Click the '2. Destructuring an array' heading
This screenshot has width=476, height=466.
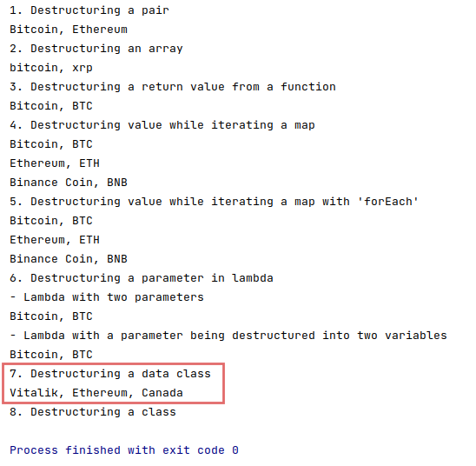(x=96, y=49)
